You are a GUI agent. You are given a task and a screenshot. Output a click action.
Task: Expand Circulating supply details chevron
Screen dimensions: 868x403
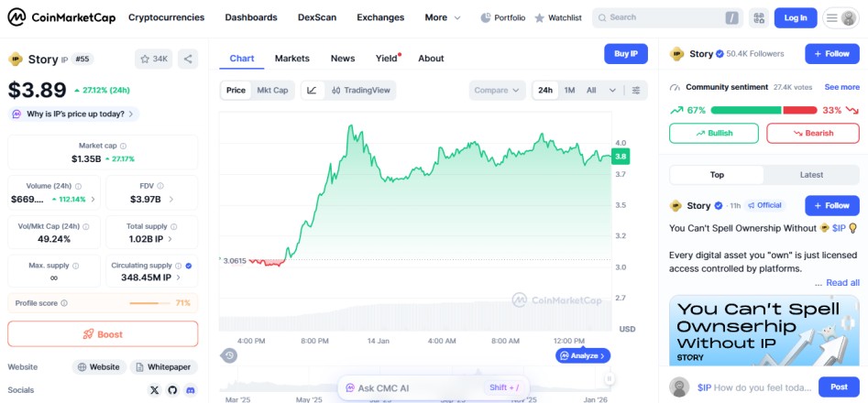(178, 278)
